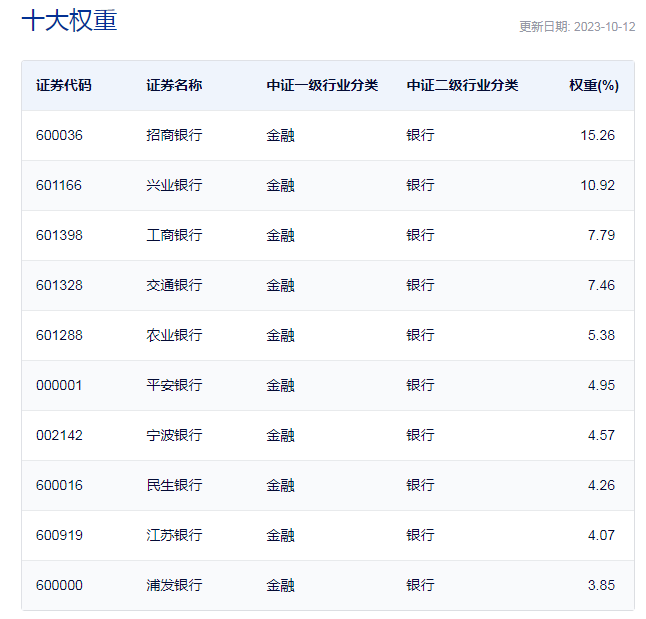Click weight value 4.26
The height and width of the screenshot is (619, 646).
click(602, 485)
